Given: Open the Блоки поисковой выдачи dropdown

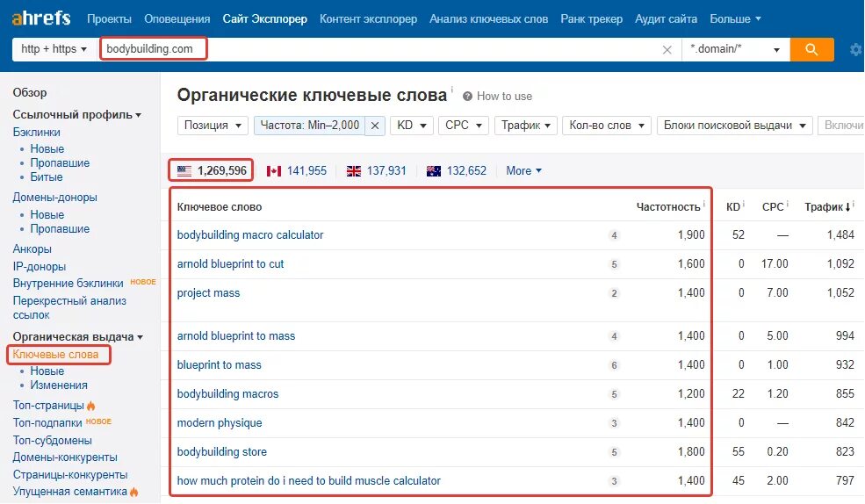Looking at the screenshot, I should pyautogui.click(x=735, y=126).
